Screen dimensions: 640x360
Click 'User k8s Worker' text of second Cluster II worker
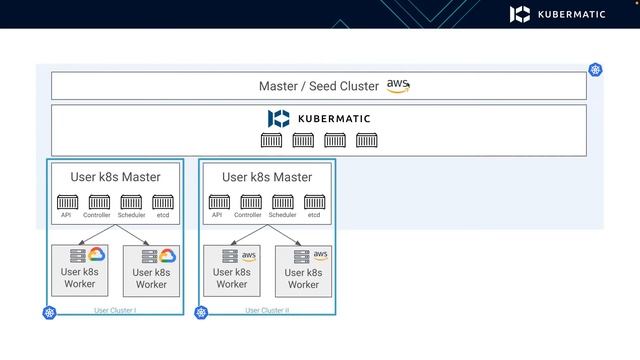pyautogui.click(x=303, y=278)
